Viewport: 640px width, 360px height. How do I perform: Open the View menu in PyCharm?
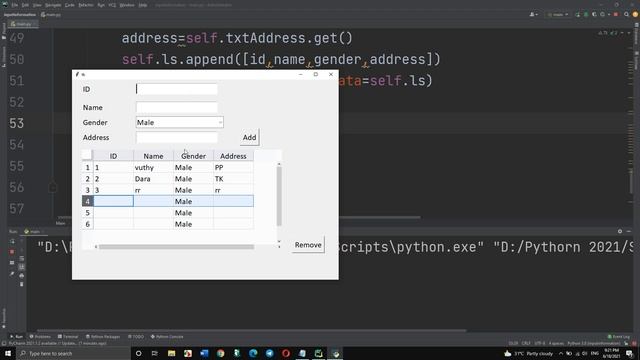(37, 5)
